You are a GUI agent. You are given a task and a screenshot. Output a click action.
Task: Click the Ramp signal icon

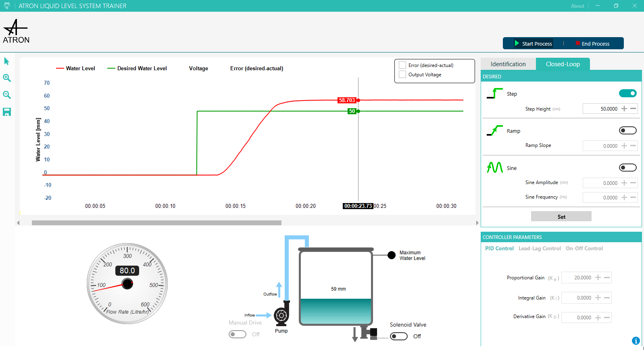click(x=495, y=131)
